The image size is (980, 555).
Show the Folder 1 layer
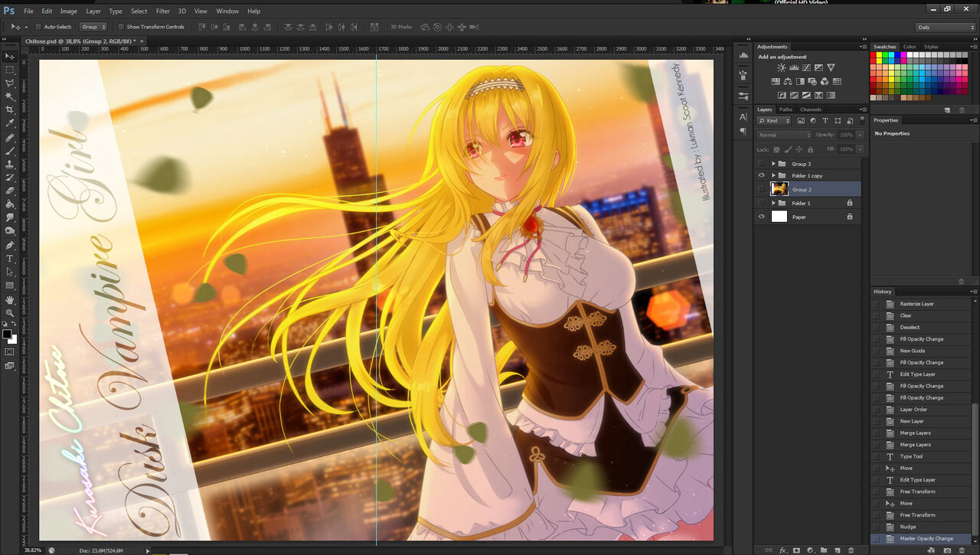[x=761, y=203]
